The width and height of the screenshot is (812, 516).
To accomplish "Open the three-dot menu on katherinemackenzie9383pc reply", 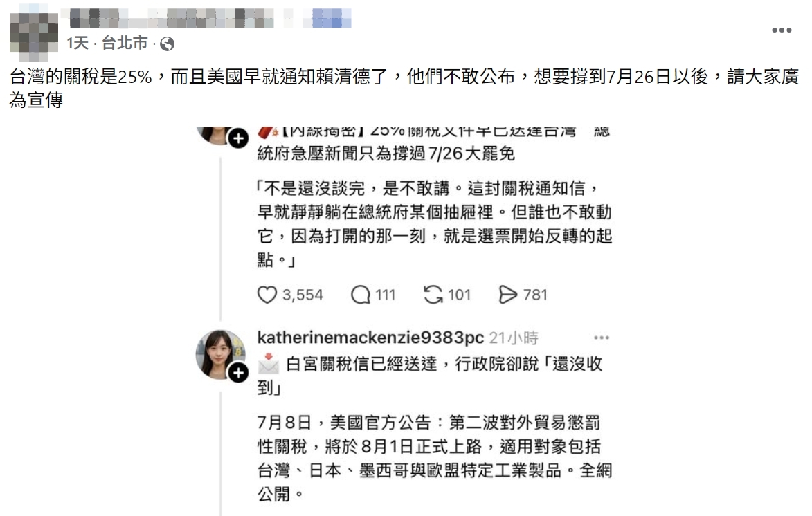I will tap(602, 338).
